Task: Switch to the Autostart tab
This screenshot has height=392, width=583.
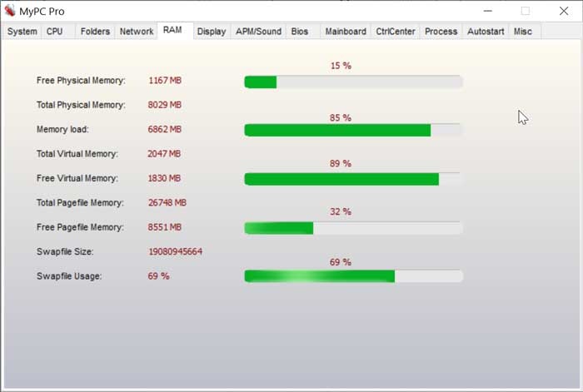Action: [x=486, y=32]
